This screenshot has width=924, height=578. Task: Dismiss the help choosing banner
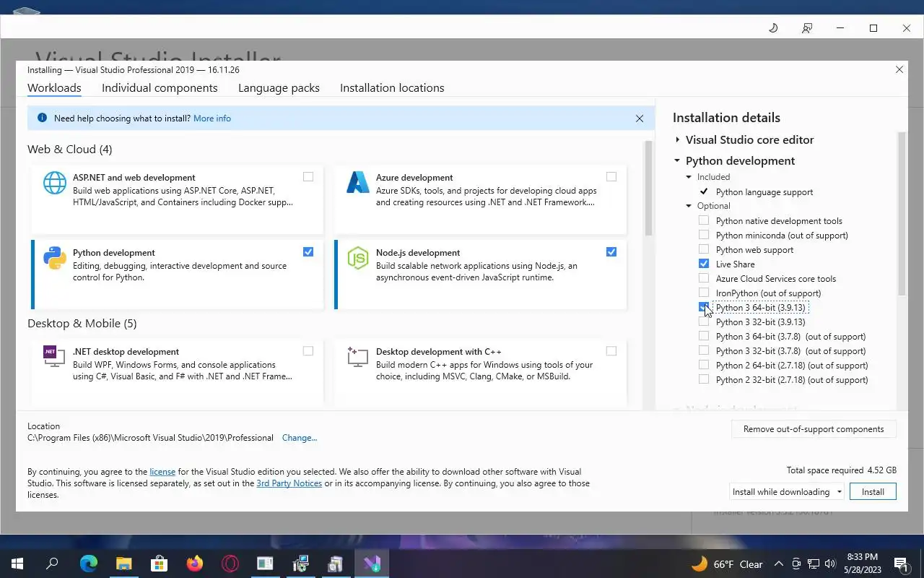click(639, 118)
